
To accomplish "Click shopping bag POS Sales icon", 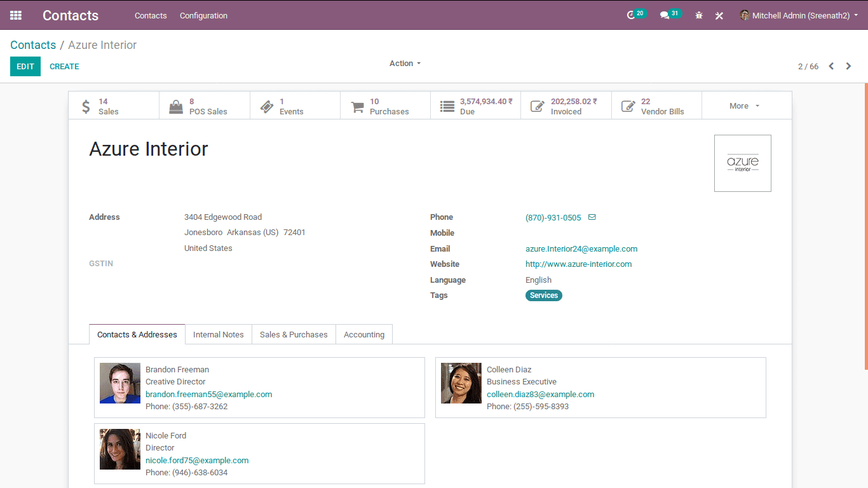I will click(176, 107).
